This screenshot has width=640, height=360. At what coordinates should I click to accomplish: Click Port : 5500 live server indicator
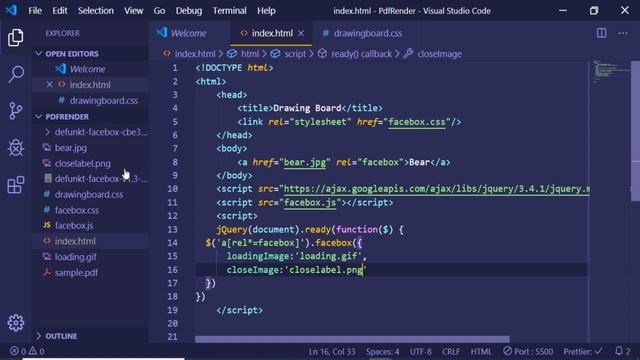point(528,351)
